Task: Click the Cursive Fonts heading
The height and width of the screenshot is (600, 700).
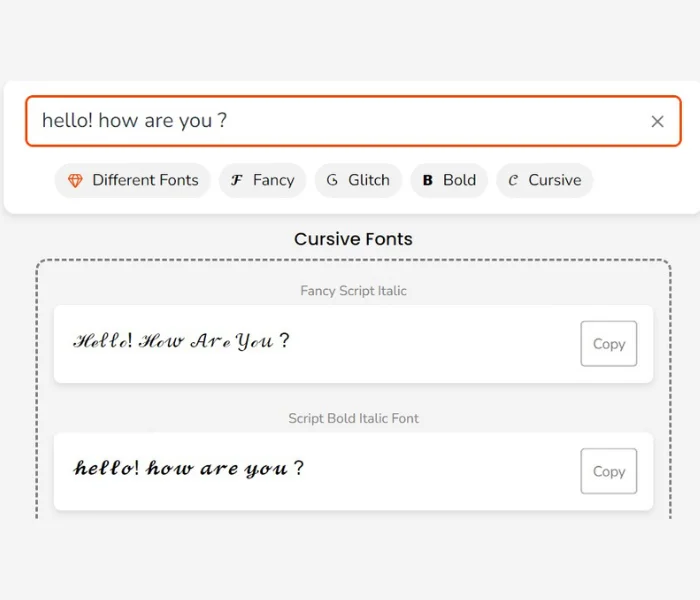Action: (353, 239)
